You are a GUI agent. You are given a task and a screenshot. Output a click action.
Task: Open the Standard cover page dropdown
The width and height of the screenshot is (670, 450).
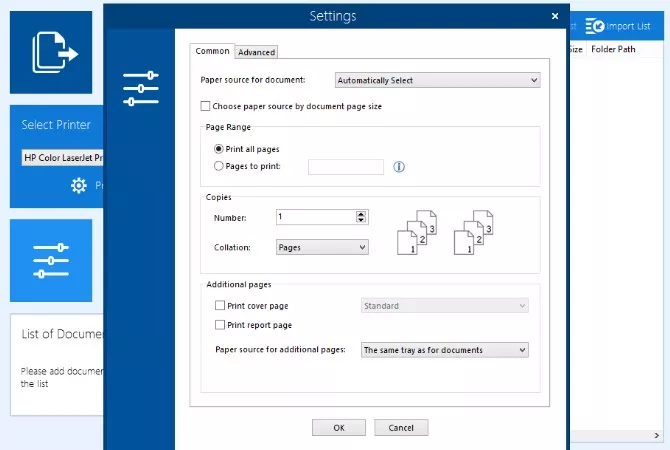(x=444, y=306)
